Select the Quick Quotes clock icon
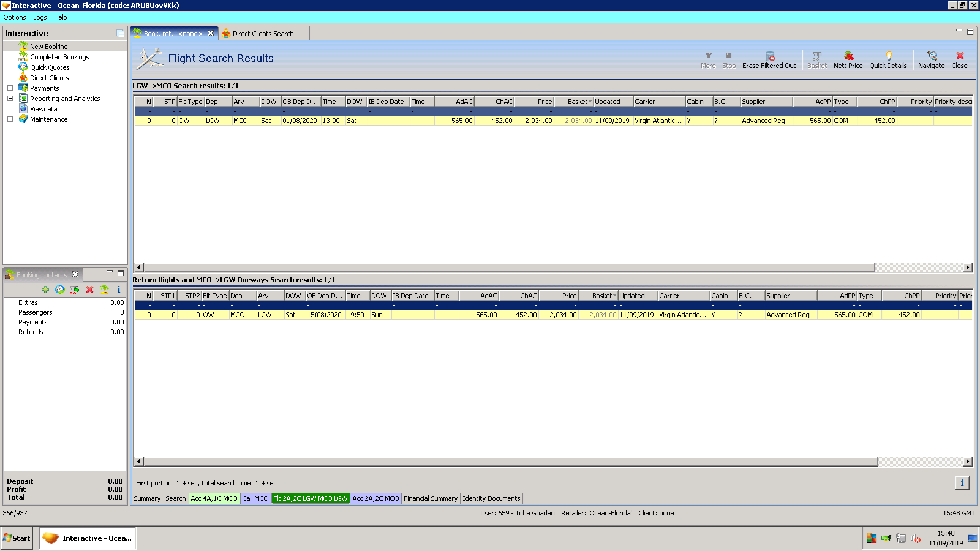 click(x=23, y=67)
